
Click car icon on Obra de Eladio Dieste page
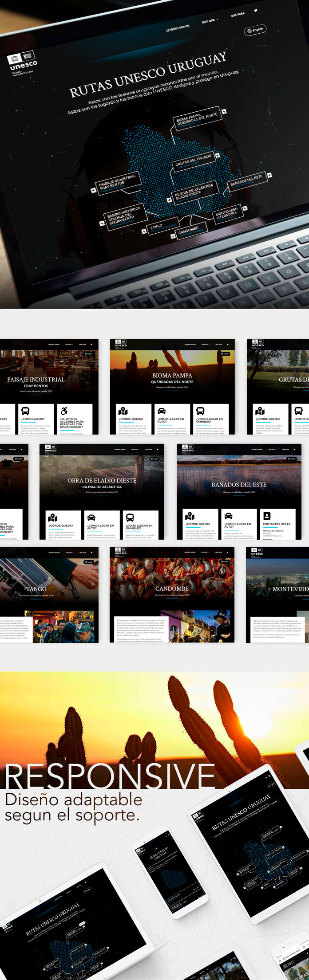tap(91, 517)
